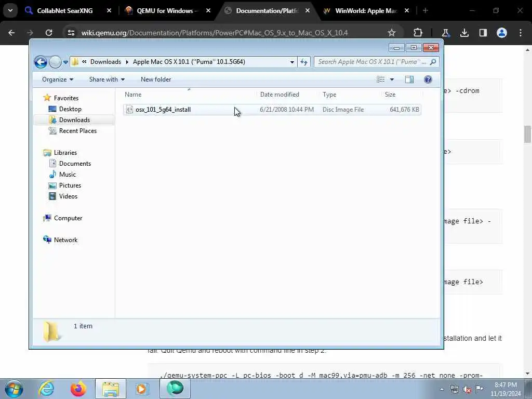Open Chrome Labs flask icon
Viewport: 532px width, 399px height.
click(x=445, y=33)
